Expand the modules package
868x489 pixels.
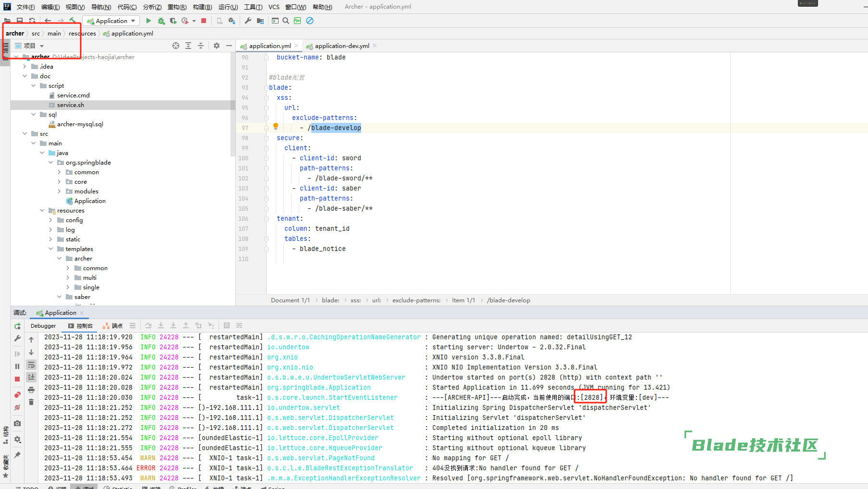click(x=60, y=191)
